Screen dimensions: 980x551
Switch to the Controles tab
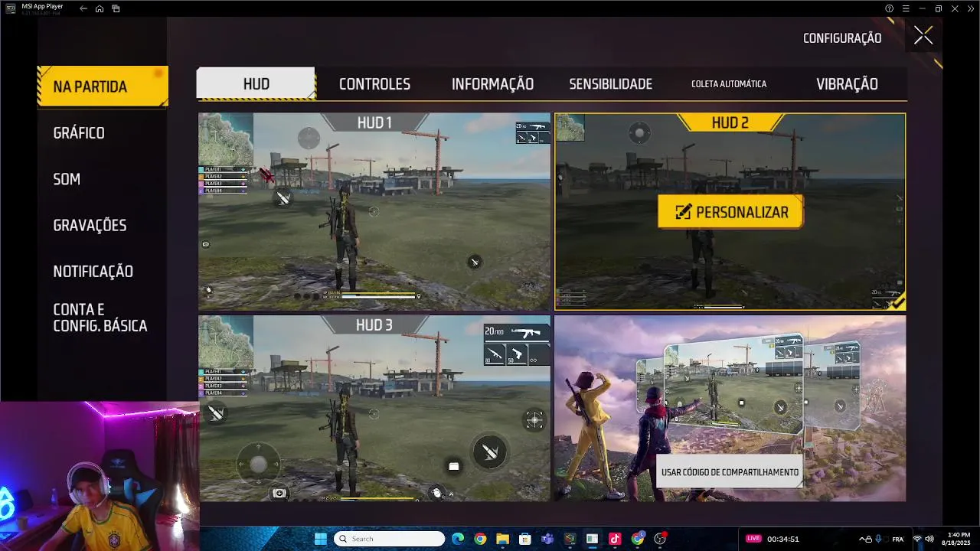coord(374,84)
